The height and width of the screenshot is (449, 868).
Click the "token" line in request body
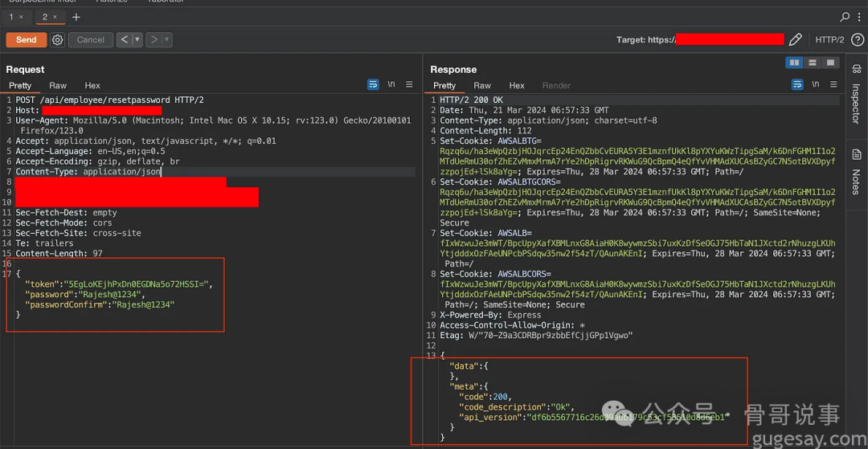point(118,284)
